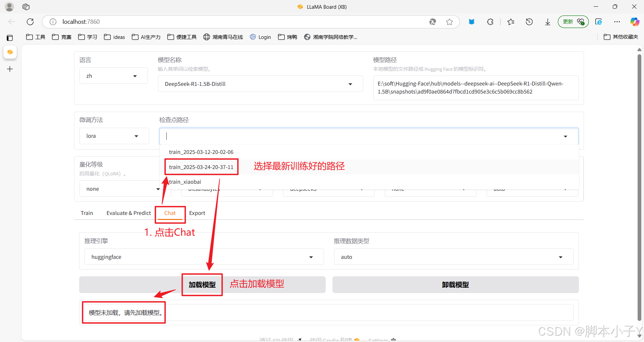Open the 便捷工具 bookmarks folder
This screenshot has height=342, width=644.
(182, 37)
